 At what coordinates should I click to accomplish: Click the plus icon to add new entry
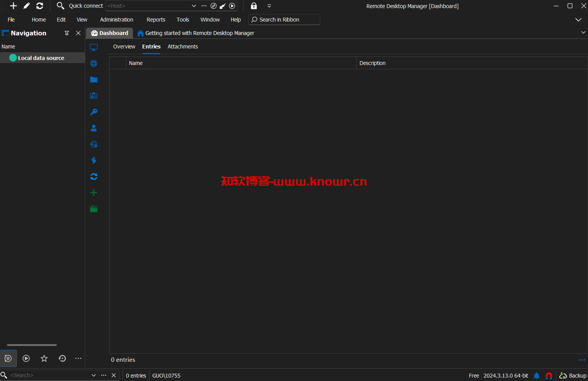point(13,6)
